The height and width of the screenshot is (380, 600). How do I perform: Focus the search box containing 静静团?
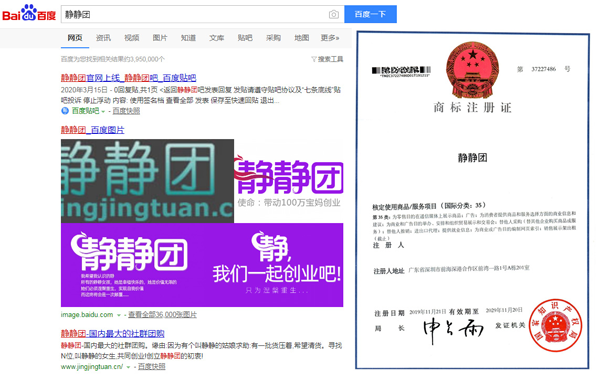tap(194, 15)
